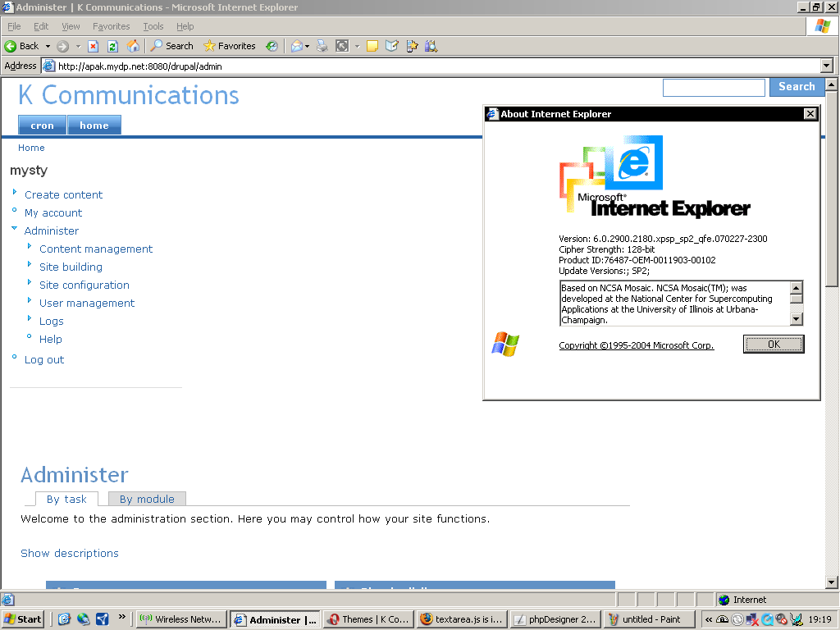The width and height of the screenshot is (840, 630).
Task: Click the Mail envelope toolbar icon
Action: 297,46
